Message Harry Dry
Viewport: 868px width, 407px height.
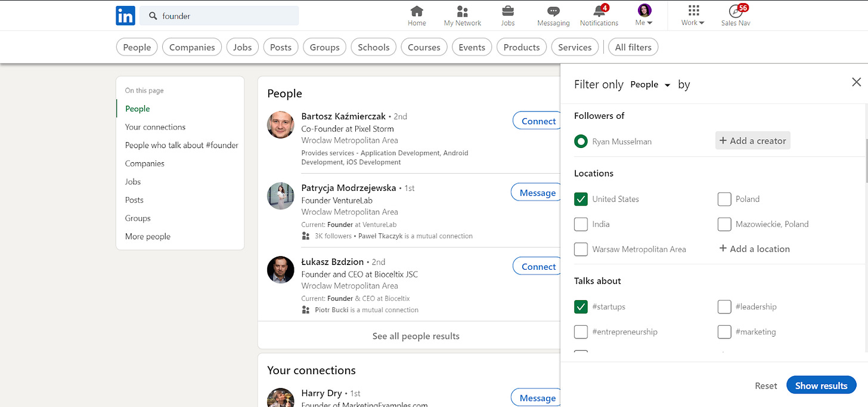[537, 397]
